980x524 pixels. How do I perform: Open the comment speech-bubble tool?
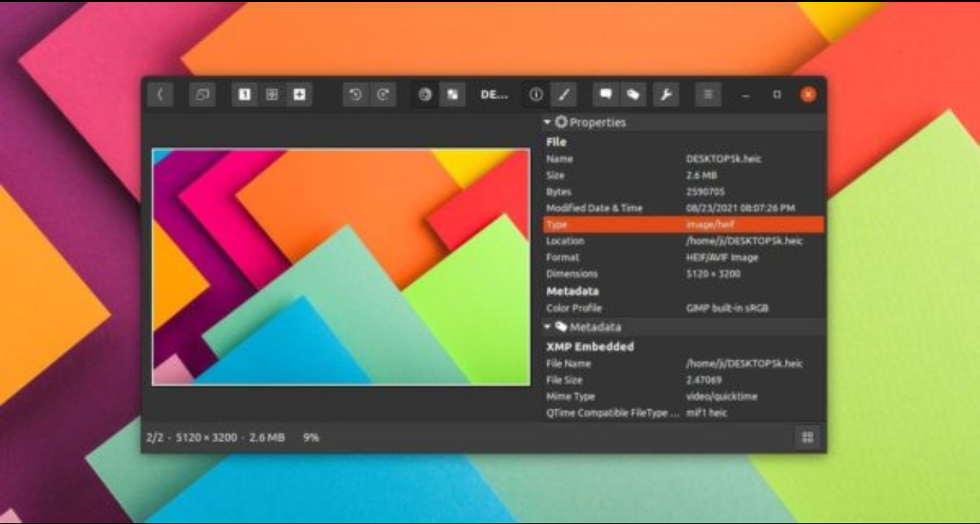(606, 94)
